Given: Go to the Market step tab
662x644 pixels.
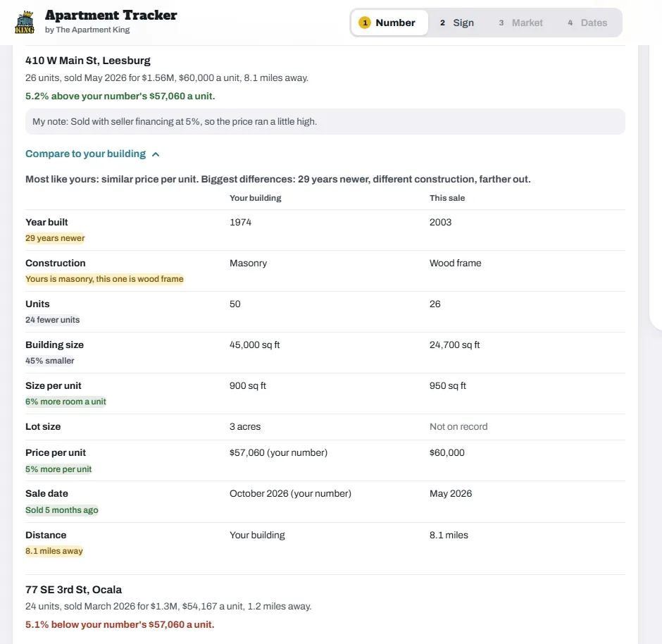Looking at the screenshot, I should [x=520, y=23].
